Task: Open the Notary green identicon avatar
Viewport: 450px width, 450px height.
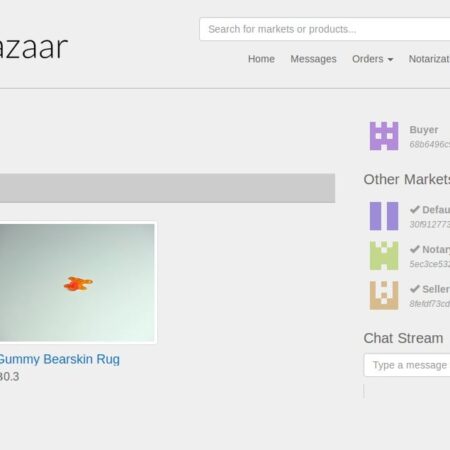Action: (x=384, y=256)
